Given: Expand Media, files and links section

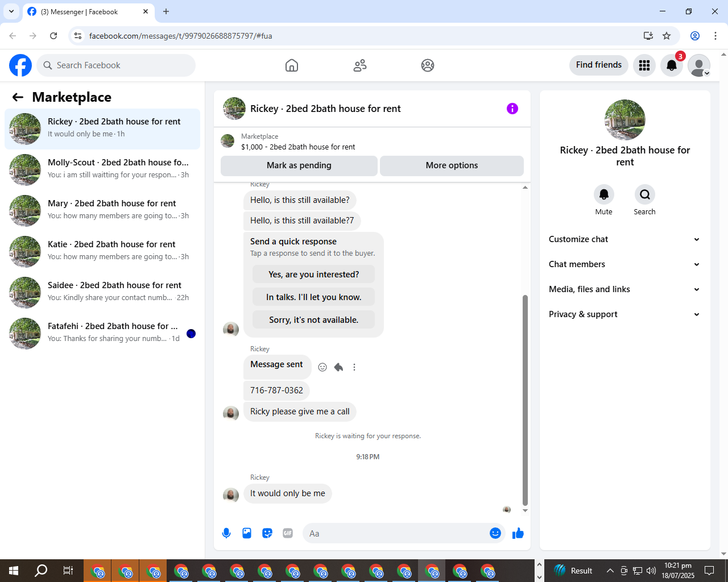Looking at the screenshot, I should point(624,289).
